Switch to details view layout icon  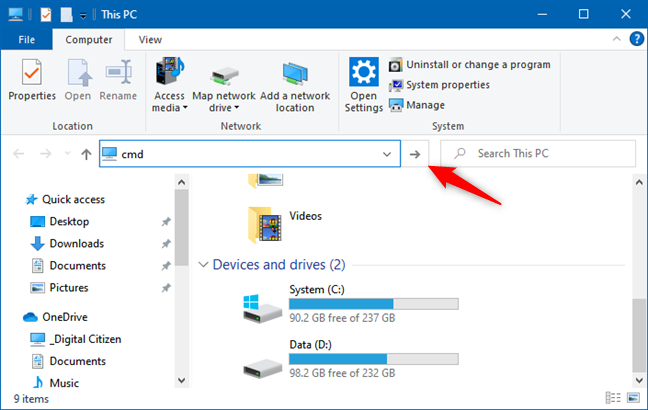pyautogui.click(x=613, y=398)
